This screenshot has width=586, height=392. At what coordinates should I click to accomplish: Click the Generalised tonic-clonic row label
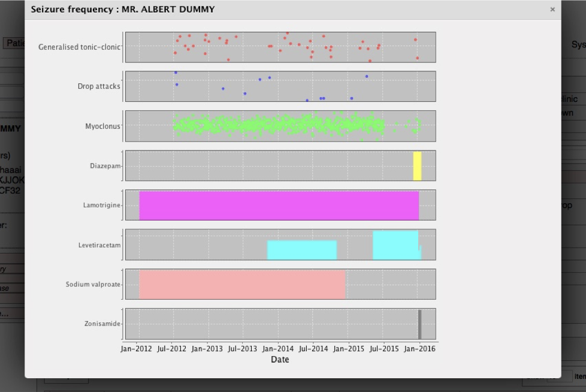point(79,47)
